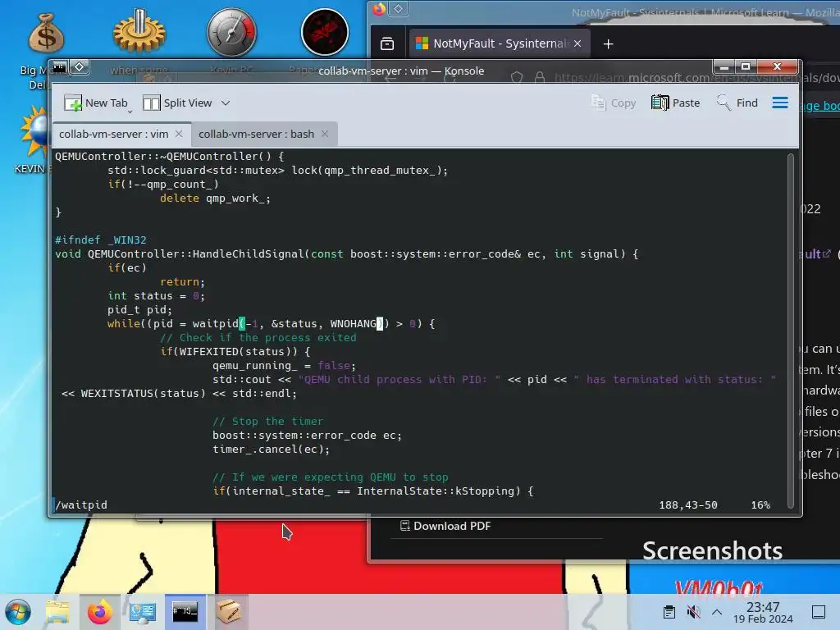Open the Big Money bag desktop icon
This screenshot has height=630, width=840.
46,33
